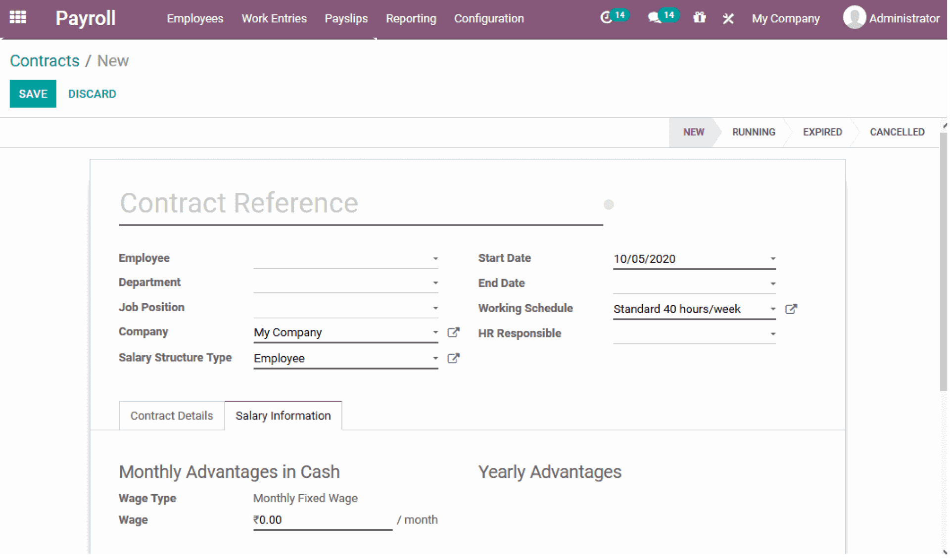Expand the Employee dropdown

(x=435, y=259)
